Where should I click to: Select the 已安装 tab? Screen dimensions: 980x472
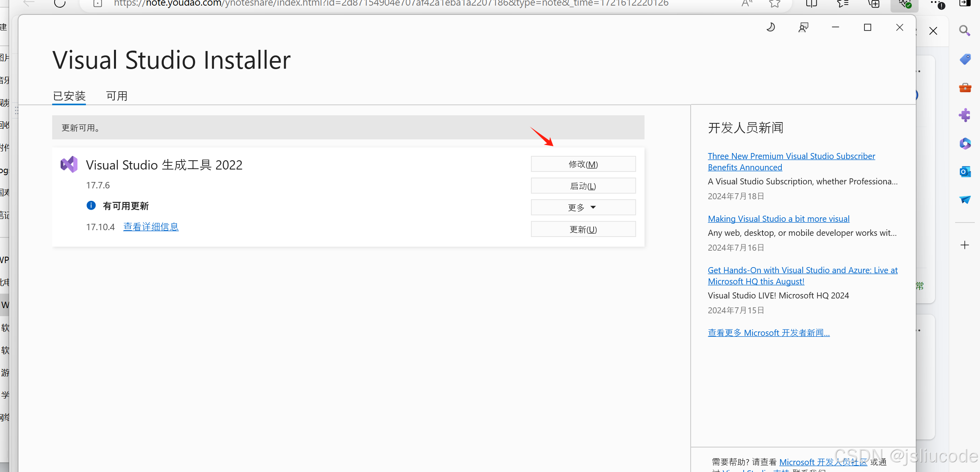[69, 96]
